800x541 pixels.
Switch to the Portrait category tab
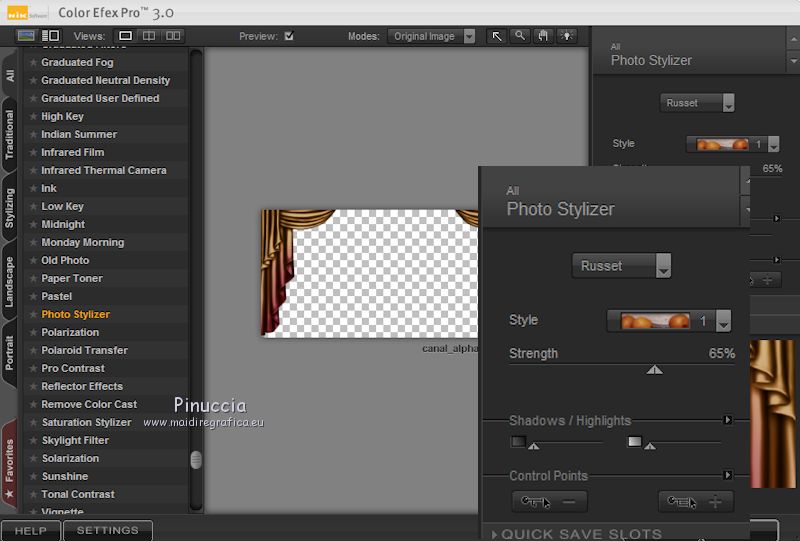click(9, 353)
